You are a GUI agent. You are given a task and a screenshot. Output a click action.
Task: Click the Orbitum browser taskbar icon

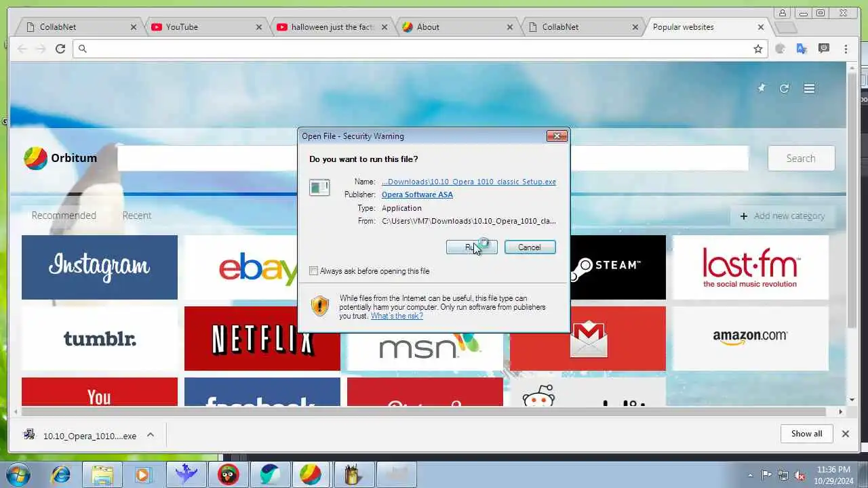[311, 474]
